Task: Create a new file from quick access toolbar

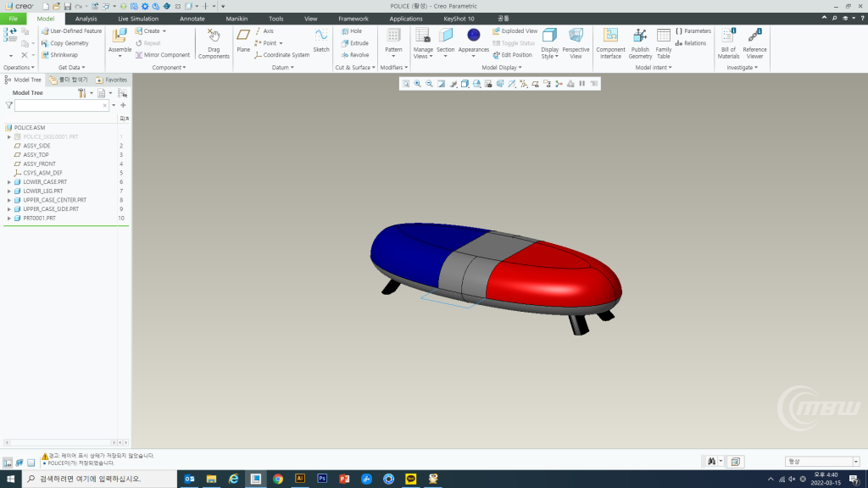Action: coord(46,6)
